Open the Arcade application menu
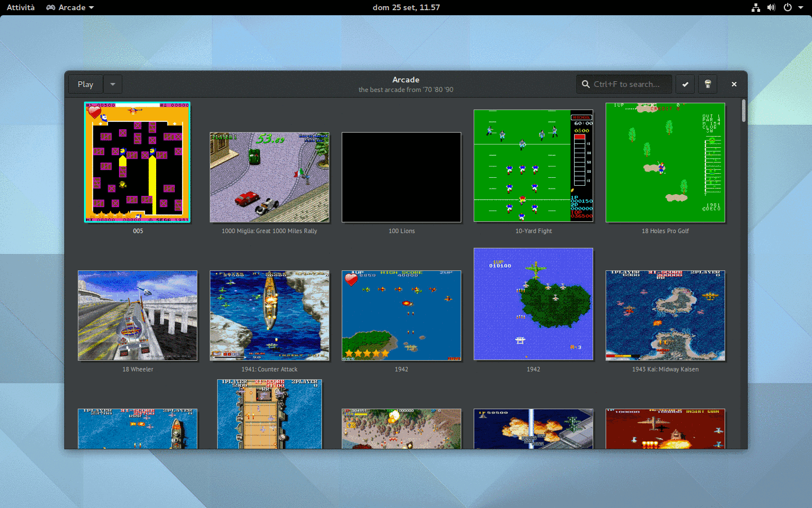 coord(70,7)
